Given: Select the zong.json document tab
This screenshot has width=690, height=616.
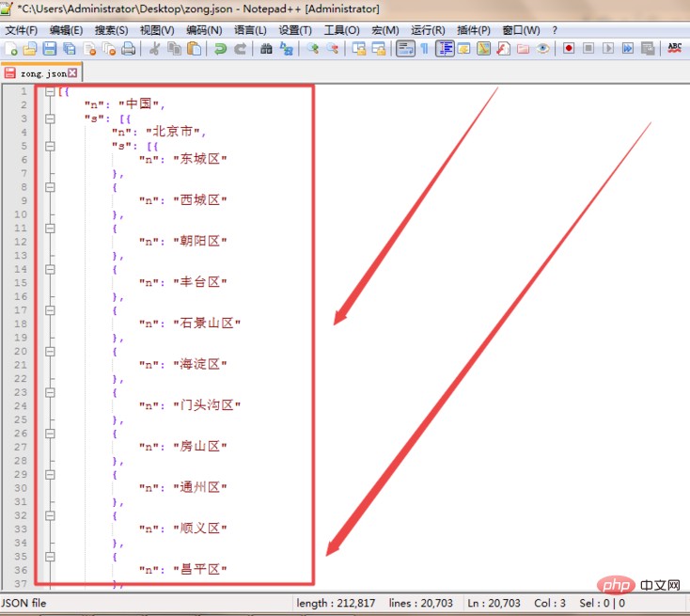Looking at the screenshot, I should (x=41, y=73).
